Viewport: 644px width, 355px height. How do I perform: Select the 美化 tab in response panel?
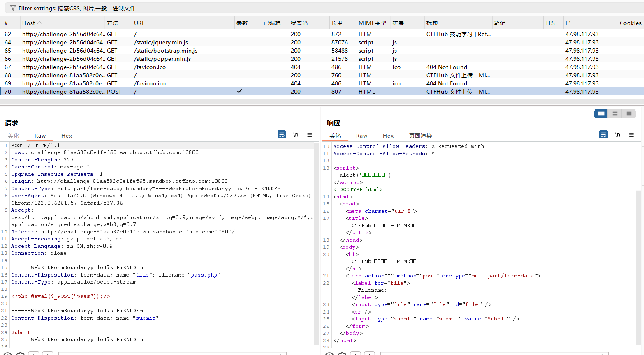coord(335,136)
